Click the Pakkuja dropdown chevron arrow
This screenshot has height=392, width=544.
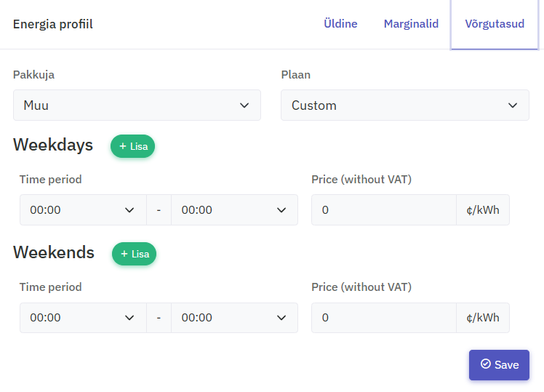point(244,105)
